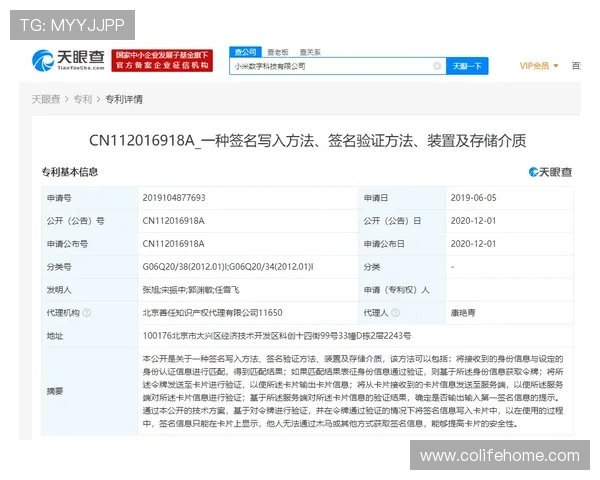This screenshot has height=480, width=600.
Task: Click the 专利基本信息 section heading
Action: (70, 172)
